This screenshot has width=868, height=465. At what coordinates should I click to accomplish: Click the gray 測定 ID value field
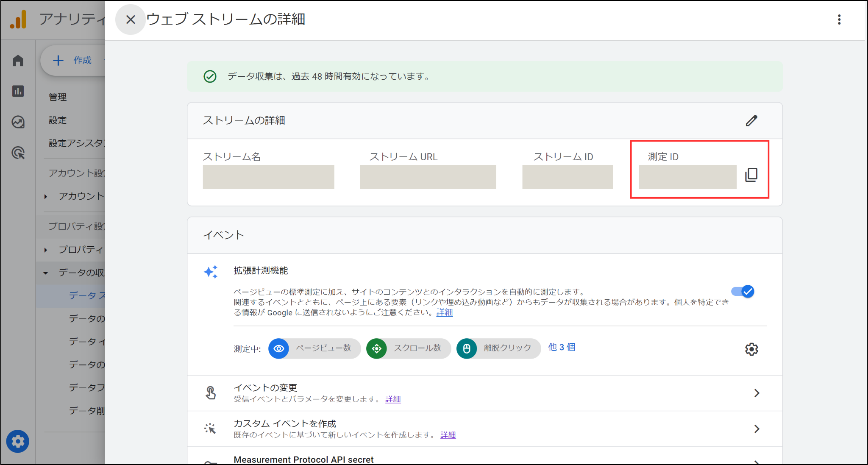pos(687,177)
